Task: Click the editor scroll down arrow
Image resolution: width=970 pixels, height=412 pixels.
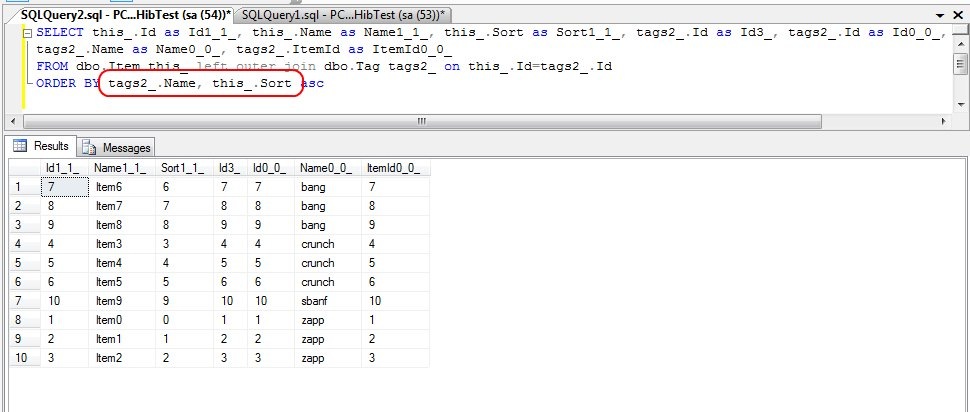Action: [x=960, y=105]
